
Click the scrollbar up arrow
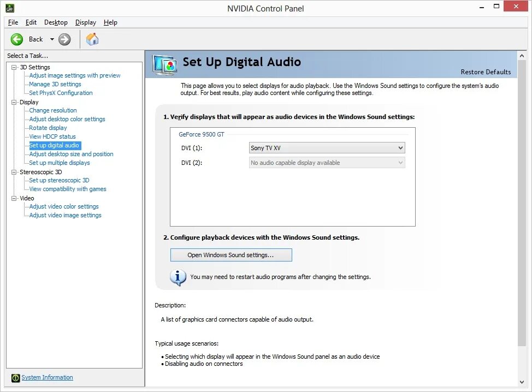tap(522, 56)
